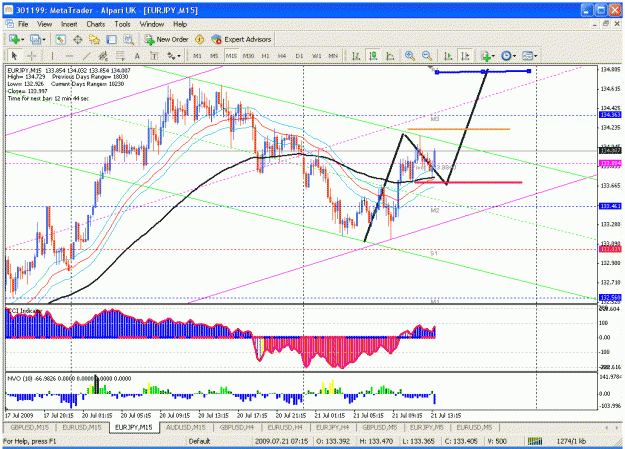Switch to the AUDUSD,M15 chart tab

click(x=185, y=427)
